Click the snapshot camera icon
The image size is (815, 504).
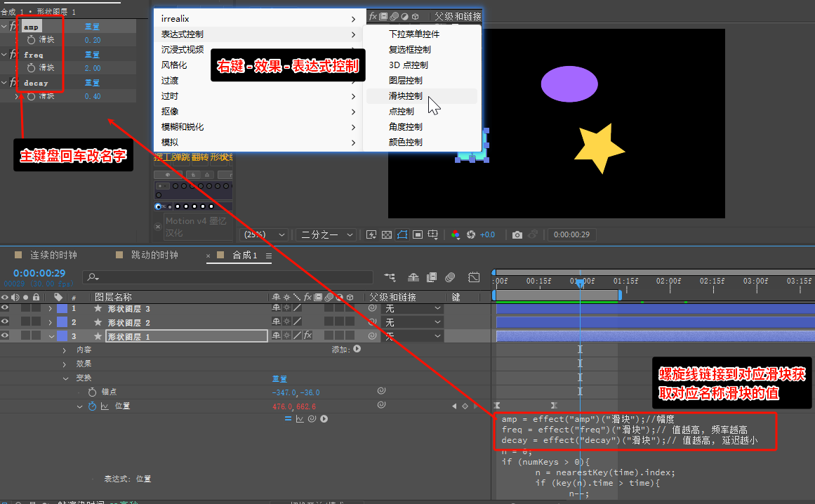click(517, 235)
